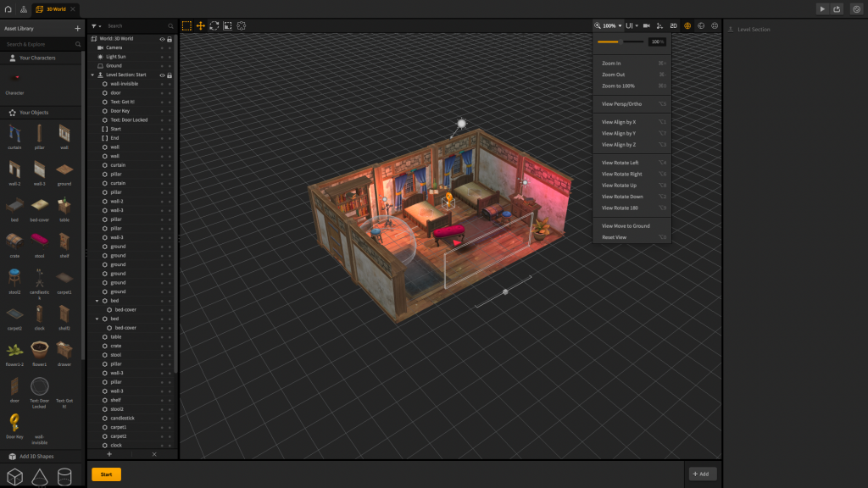Collapse the Level Section: Start tree
This screenshot has width=868, height=488.
[92, 75]
